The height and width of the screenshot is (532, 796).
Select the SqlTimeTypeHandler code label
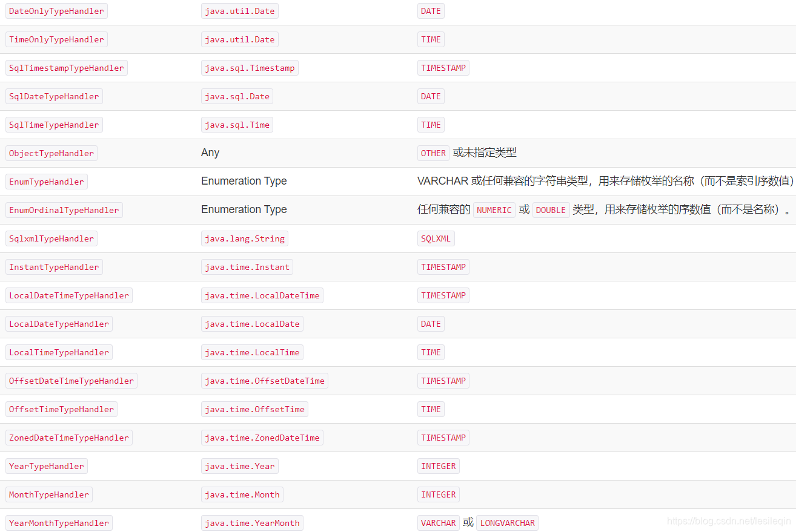(x=54, y=125)
